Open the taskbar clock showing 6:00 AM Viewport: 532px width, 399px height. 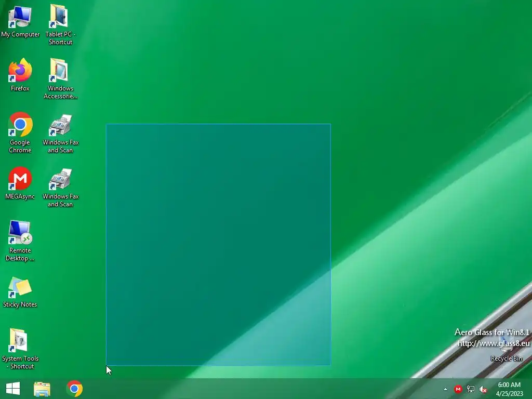point(509,389)
